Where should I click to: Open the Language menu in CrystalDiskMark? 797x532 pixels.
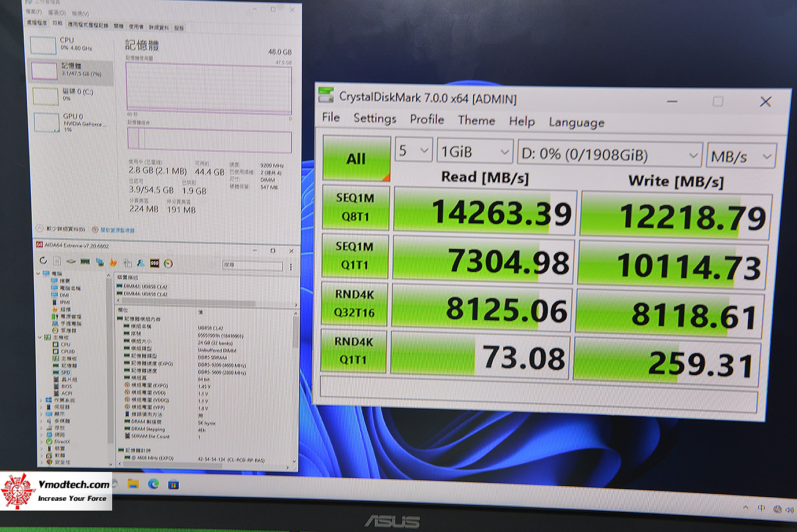[577, 123]
